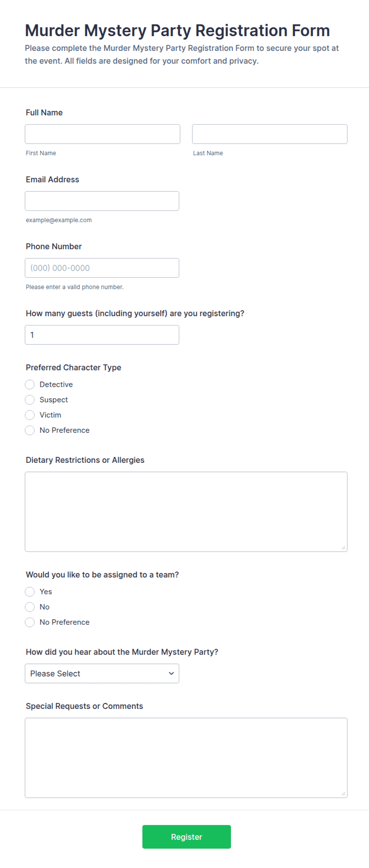Screen dimensions: 369x868
Task: Click the Suspect option label text
Action: [x=54, y=400]
